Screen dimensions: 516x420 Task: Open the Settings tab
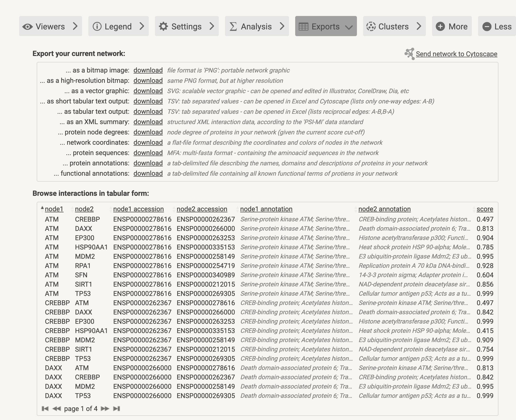tap(186, 26)
